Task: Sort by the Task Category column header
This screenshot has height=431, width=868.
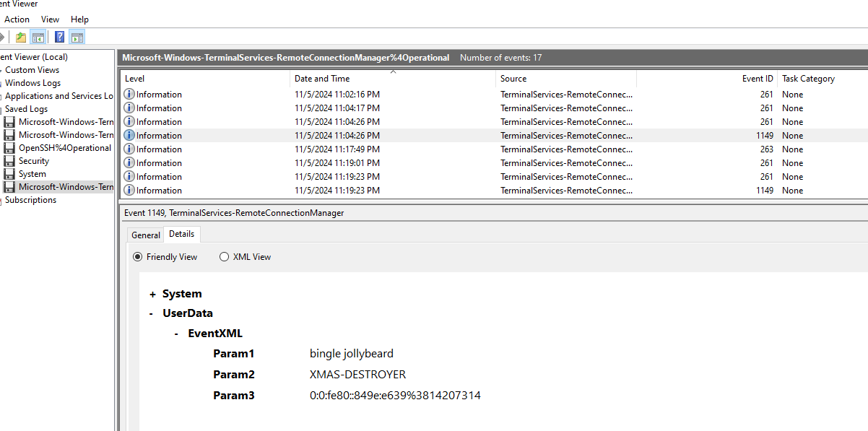Action: click(823, 79)
